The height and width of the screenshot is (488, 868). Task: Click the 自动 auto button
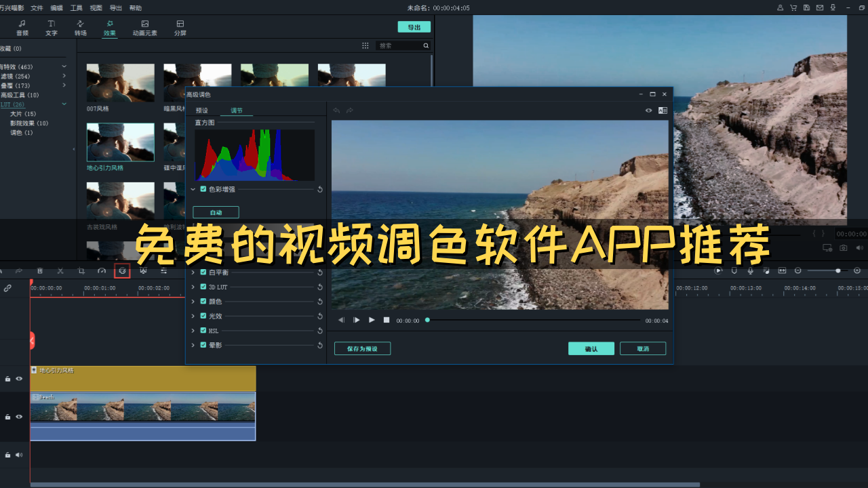tap(216, 212)
